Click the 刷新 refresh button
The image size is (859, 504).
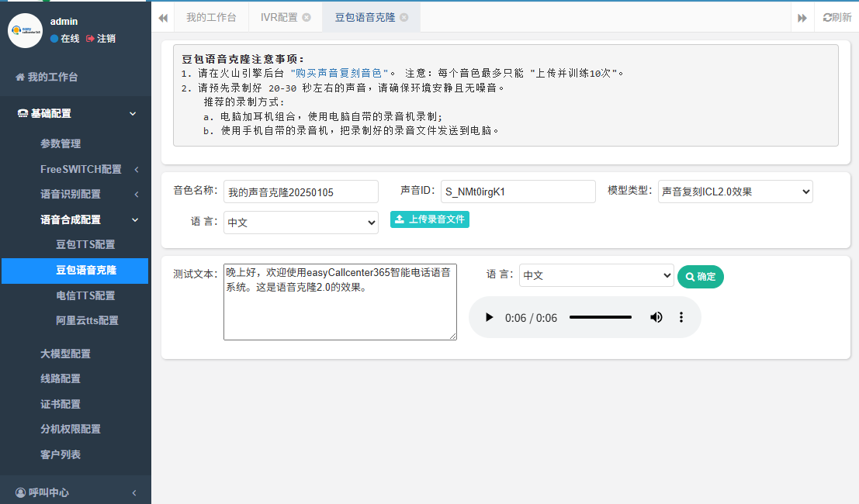click(x=837, y=18)
